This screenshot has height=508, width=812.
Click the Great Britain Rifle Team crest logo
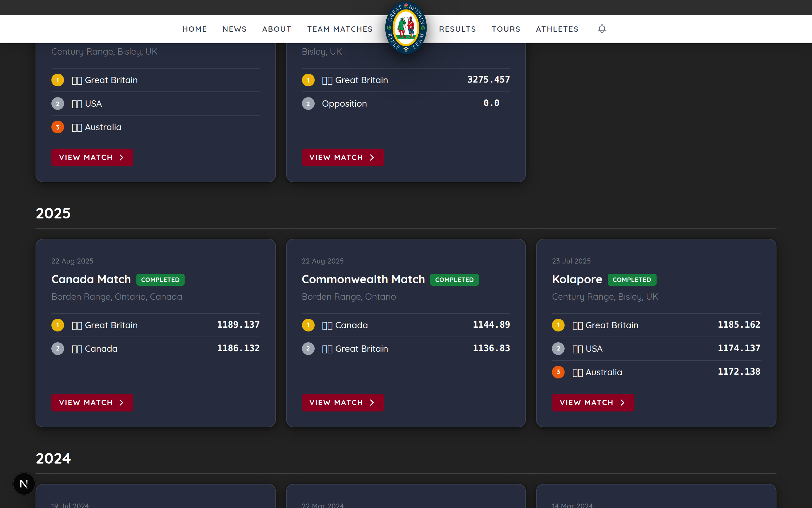click(406, 28)
